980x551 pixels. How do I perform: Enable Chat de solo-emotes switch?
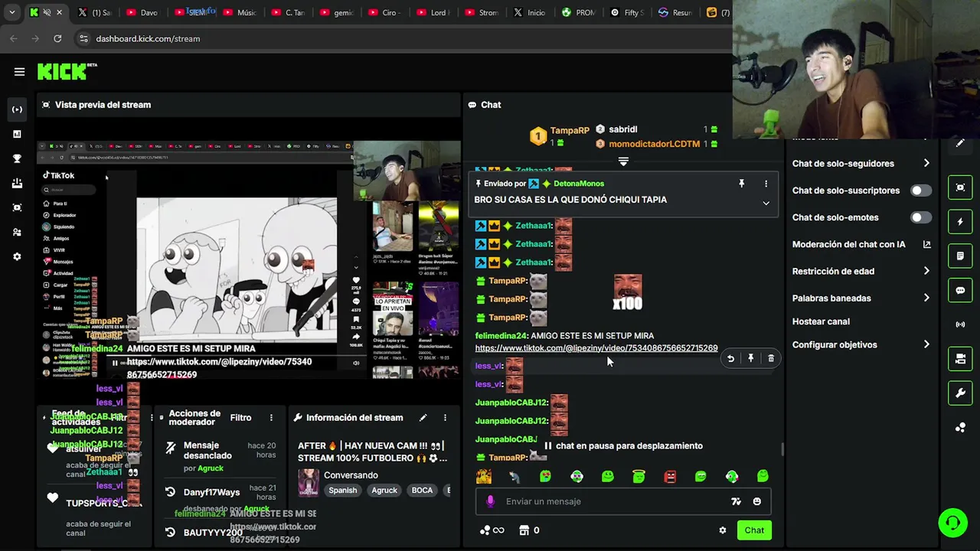click(x=921, y=217)
